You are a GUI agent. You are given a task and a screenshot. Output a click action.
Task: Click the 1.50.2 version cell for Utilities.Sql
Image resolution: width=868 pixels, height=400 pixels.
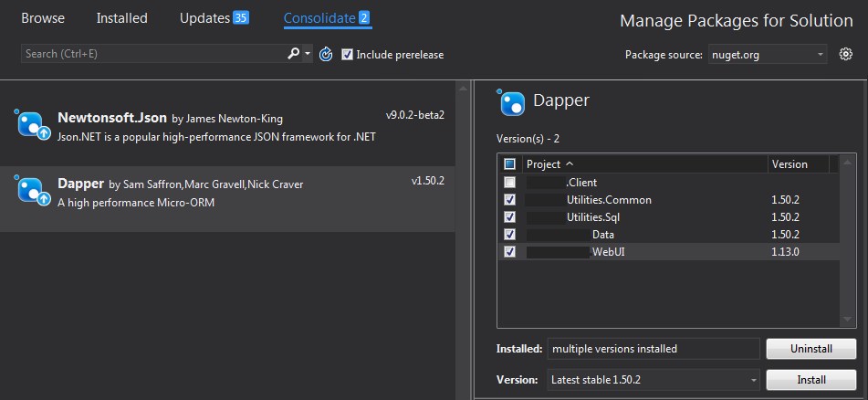[786, 216]
